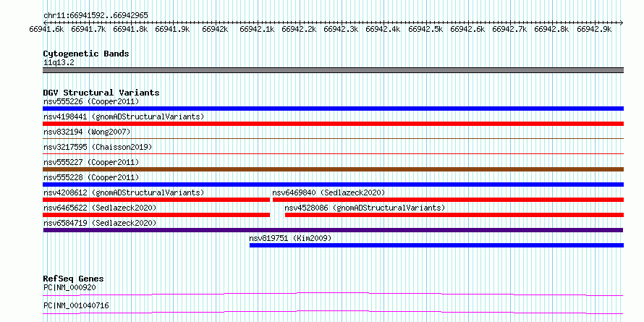
Task: Click the 66941.8k ruler tick label
Action: 130,29
